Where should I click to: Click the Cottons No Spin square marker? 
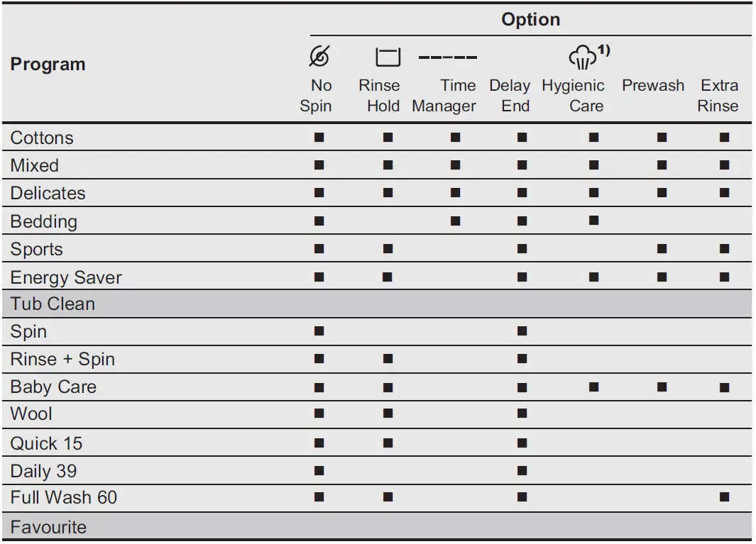pyautogui.click(x=319, y=138)
